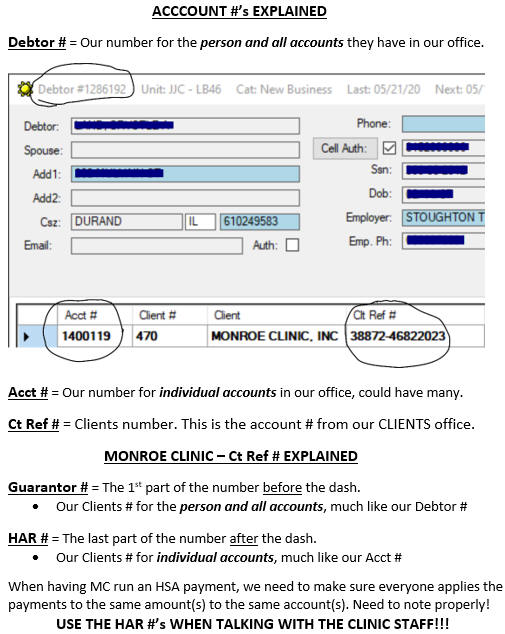Select the MONROE CLINIC, INC client cell
The width and height of the screenshot is (505, 634).
[x=277, y=336]
